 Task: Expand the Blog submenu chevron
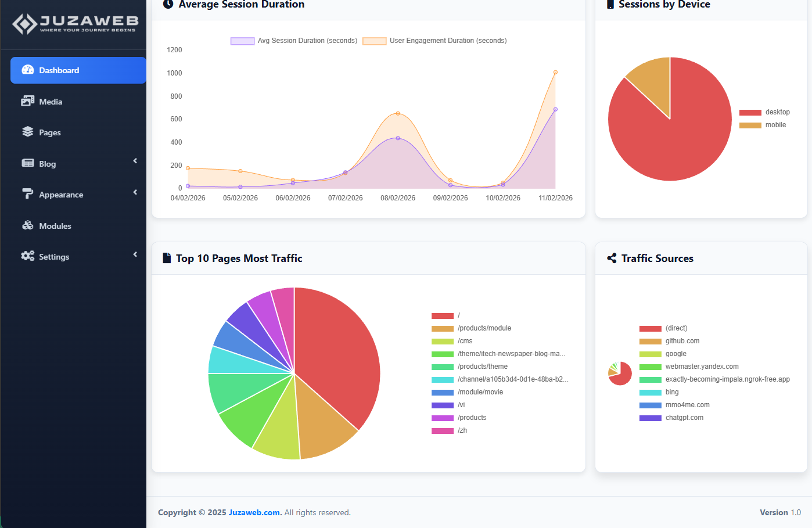pos(135,161)
